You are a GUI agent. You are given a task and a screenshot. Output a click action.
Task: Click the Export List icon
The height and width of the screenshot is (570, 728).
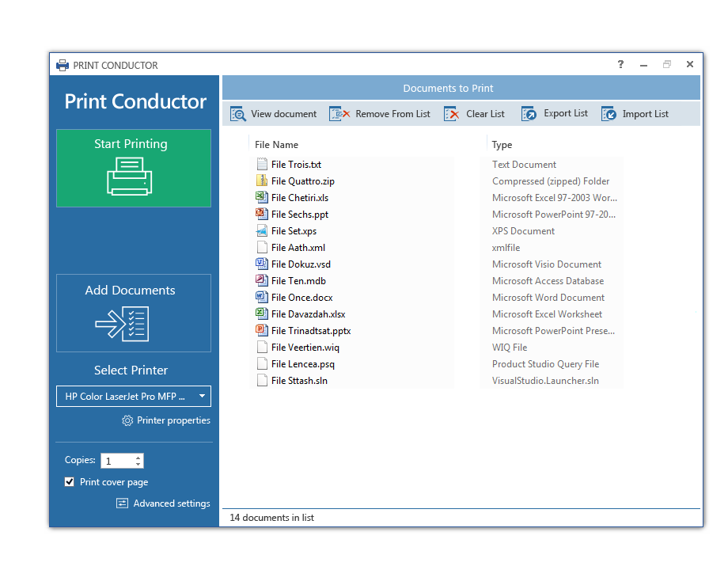click(529, 114)
